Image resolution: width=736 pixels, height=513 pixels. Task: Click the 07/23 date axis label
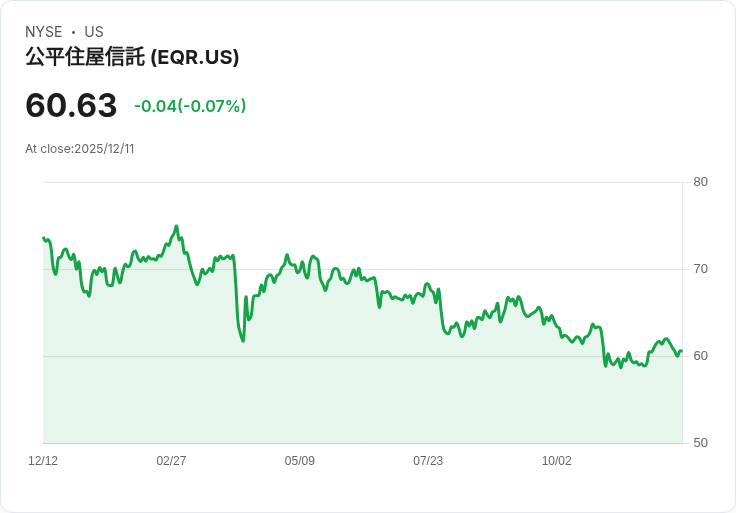428,461
